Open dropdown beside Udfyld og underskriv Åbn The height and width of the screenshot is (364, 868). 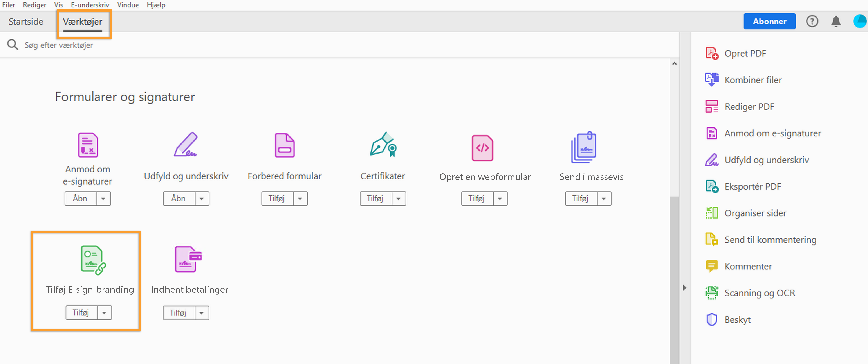pyautogui.click(x=202, y=199)
